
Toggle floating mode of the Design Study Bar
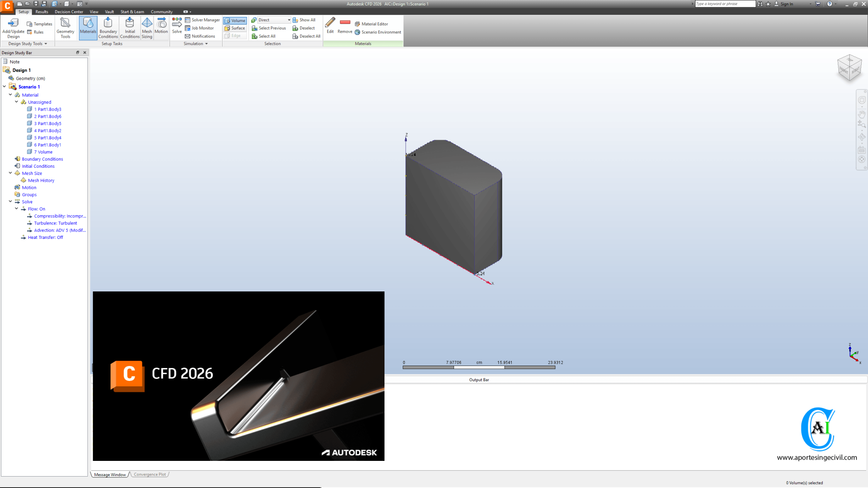pos(78,52)
